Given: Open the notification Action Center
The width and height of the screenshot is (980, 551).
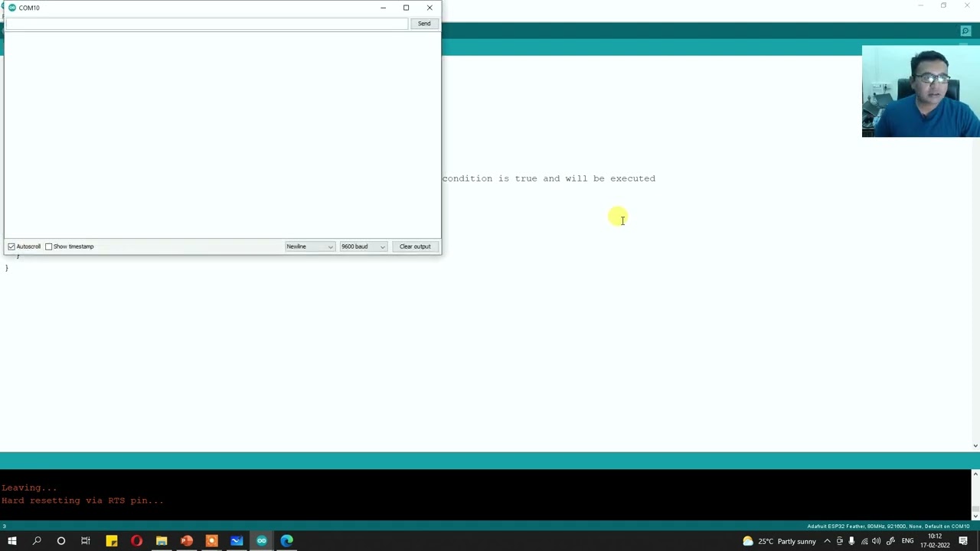Looking at the screenshot, I should pyautogui.click(x=963, y=541).
